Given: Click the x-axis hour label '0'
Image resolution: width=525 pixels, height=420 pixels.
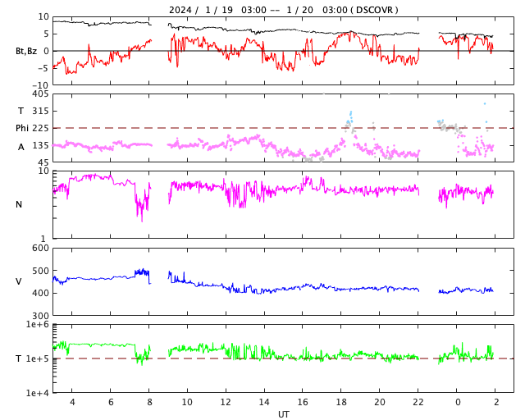Looking at the screenshot, I should coord(458,402).
